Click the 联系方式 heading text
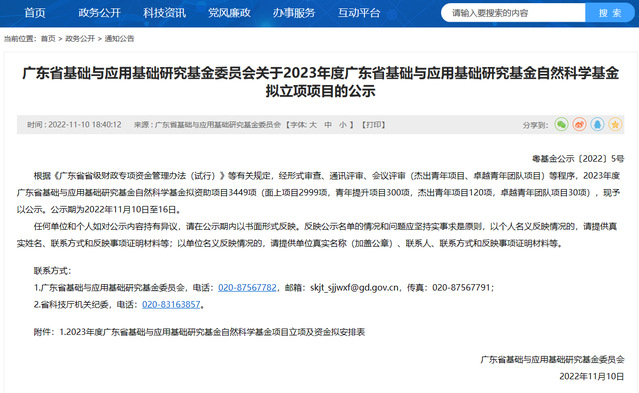The height and width of the screenshot is (393, 639). pos(53,271)
